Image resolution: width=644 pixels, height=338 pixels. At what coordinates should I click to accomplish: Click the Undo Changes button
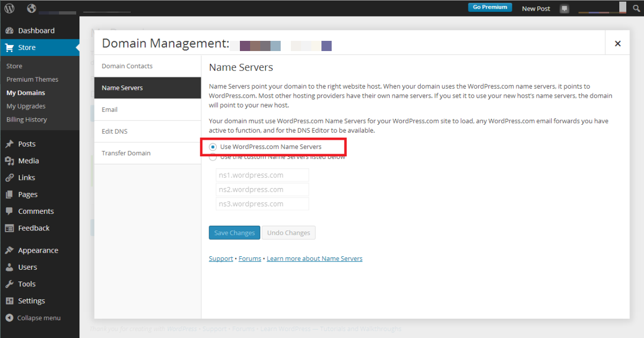[x=289, y=233]
